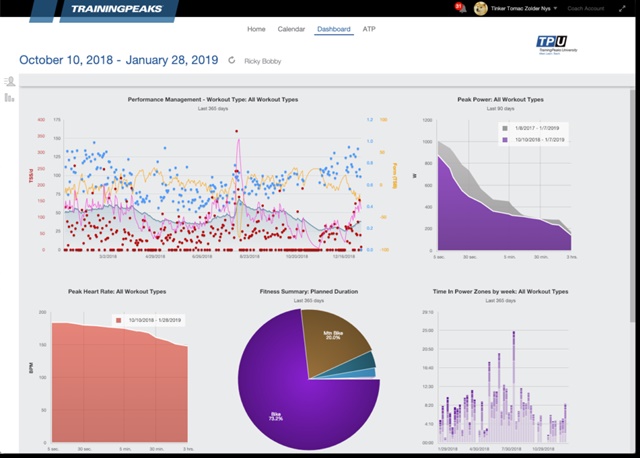Click the vertical scrollbar on the right edge
Screen dimensions: 640x458
pos(635,250)
